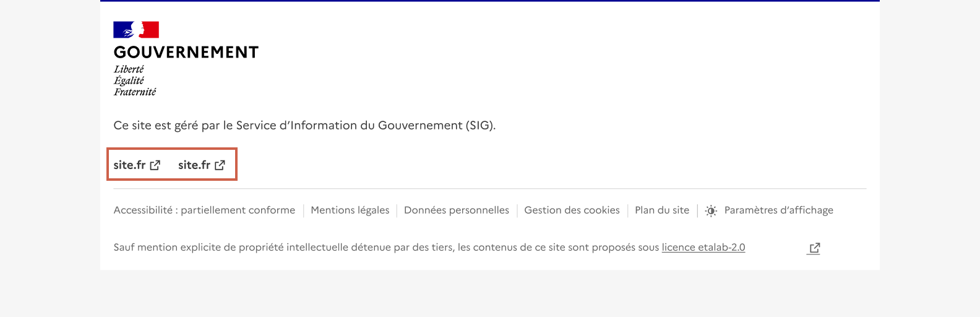Viewport: 980px width, 317px height.
Task: View Données personnelles page
Action: point(456,211)
